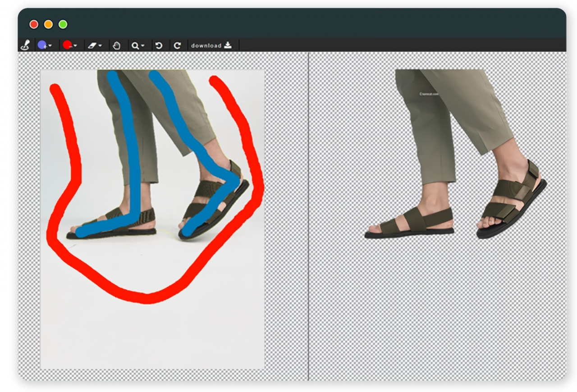Click the vertical divider between the panels
The image size is (577, 392).
(x=308, y=216)
